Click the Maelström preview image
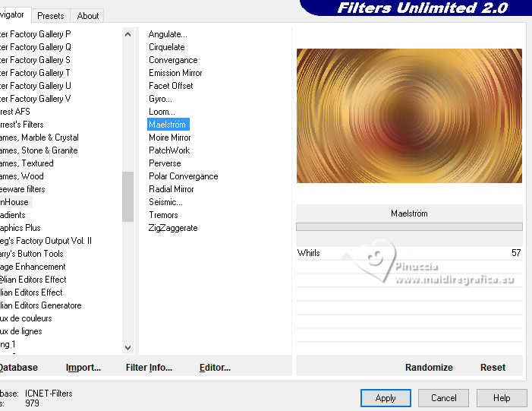The image size is (532, 411). click(409, 115)
